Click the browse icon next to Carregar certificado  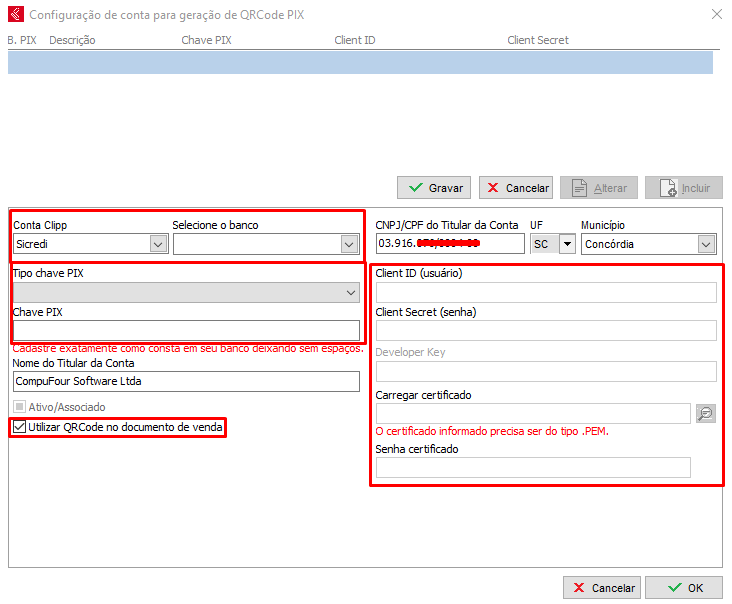[x=706, y=413]
